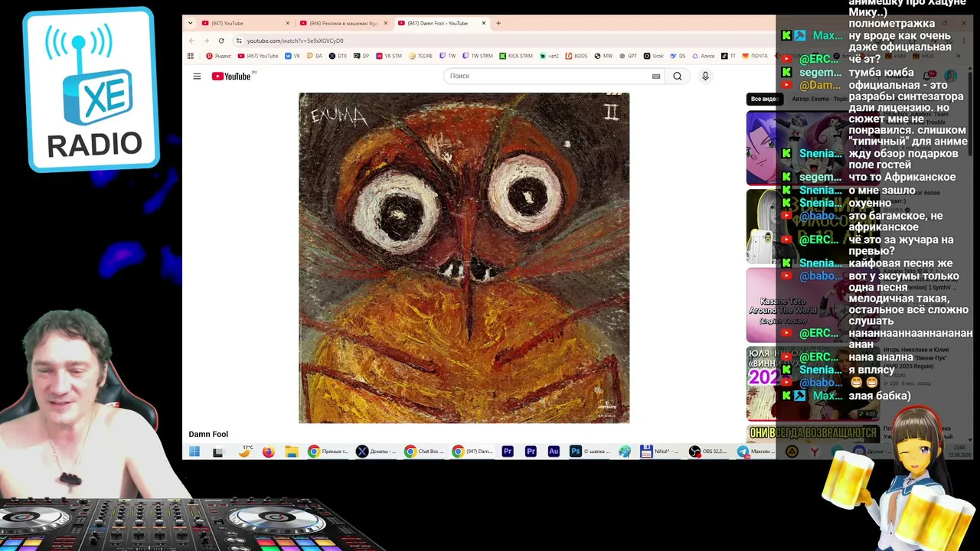Screen dimensions: 980x551
Task: Open the TW STRM bookmark
Action: tap(477, 56)
